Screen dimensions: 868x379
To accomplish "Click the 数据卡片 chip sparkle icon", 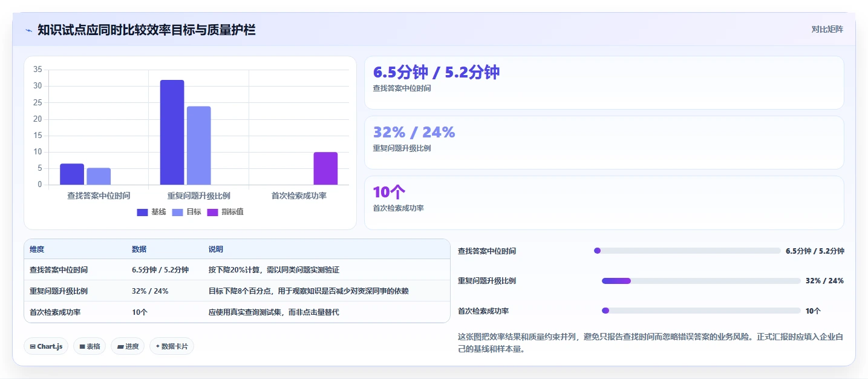I will click(x=157, y=346).
